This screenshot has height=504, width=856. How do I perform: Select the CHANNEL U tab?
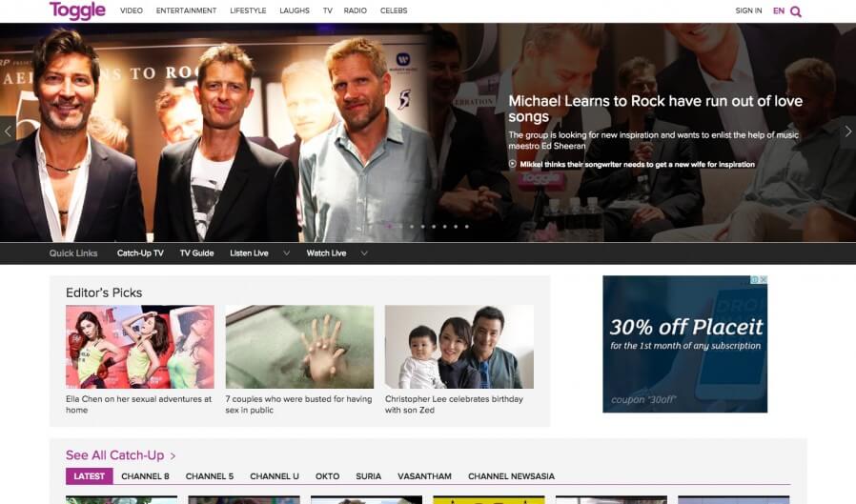(x=275, y=476)
